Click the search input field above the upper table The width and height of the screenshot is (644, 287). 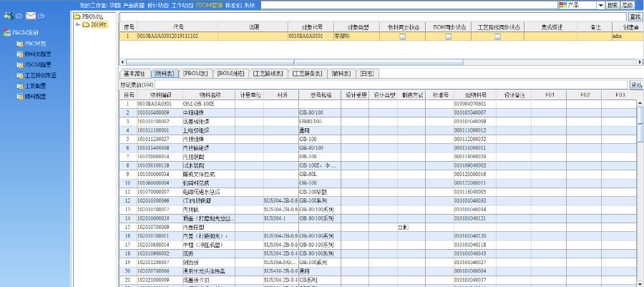point(372,16)
